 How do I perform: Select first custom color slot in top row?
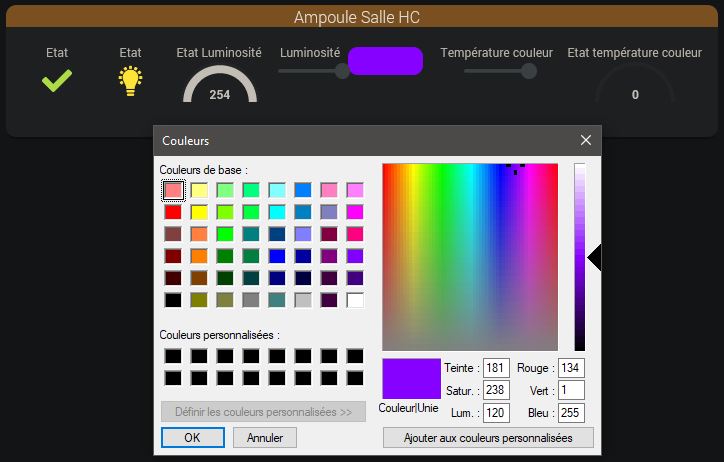click(x=173, y=356)
